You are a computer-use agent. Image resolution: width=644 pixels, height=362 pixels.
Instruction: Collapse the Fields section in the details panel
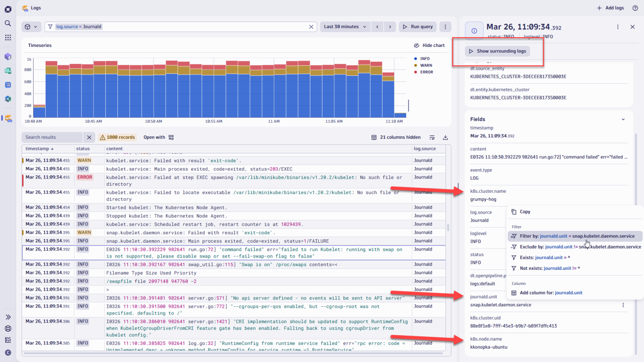point(623,119)
